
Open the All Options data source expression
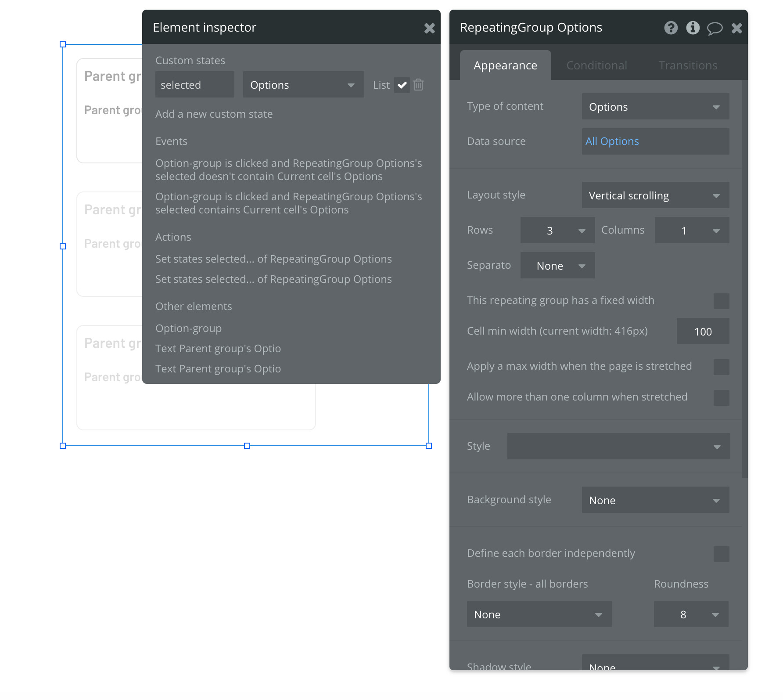point(655,141)
